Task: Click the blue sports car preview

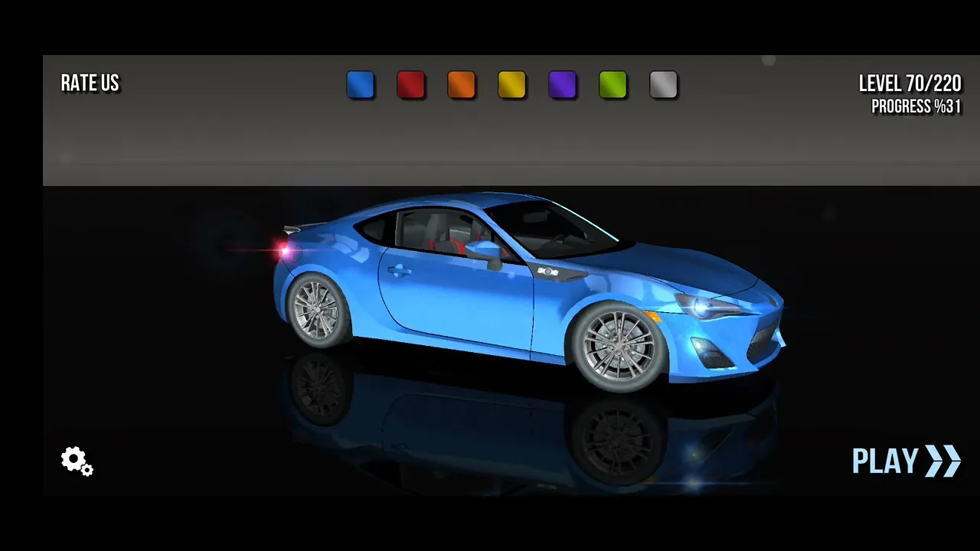Action: point(530,291)
